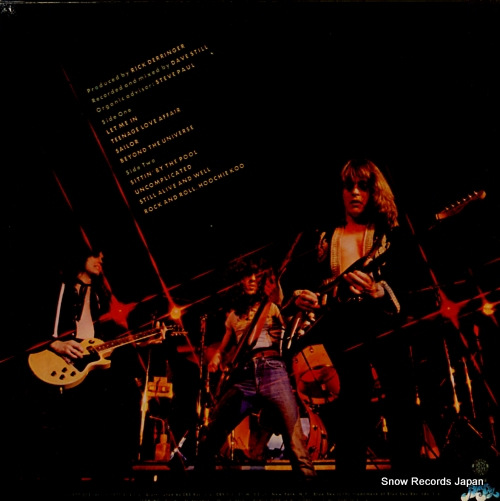Select 'Recorded and mixed by Dave Still'
This screenshot has width=500, height=501.
tap(150, 74)
